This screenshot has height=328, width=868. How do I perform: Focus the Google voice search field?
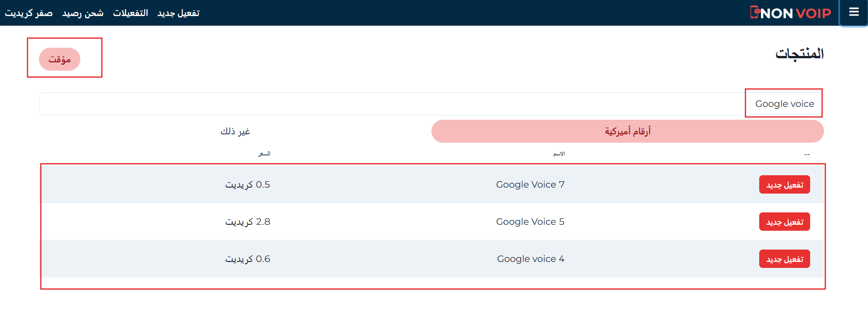pyautogui.click(x=431, y=104)
